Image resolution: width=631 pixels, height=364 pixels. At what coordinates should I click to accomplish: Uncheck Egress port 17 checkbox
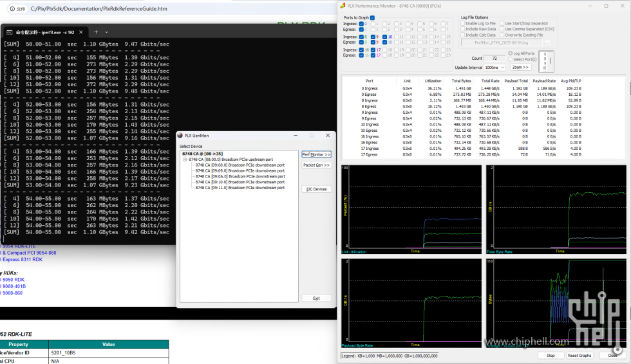tap(373, 55)
